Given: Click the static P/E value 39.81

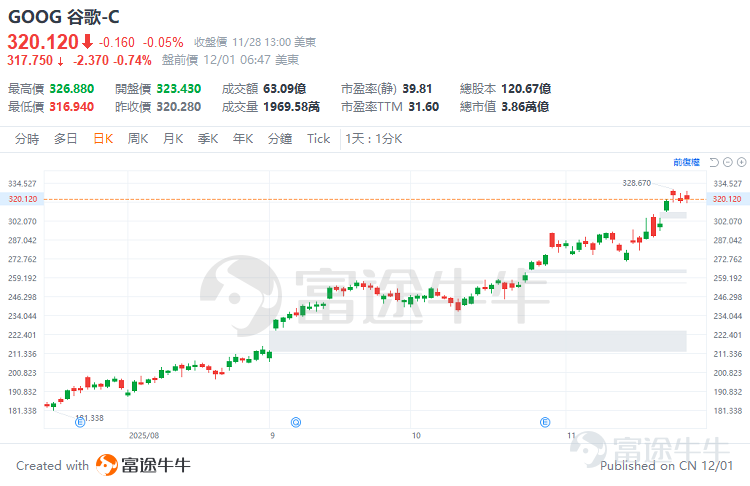Looking at the screenshot, I should (x=417, y=89).
